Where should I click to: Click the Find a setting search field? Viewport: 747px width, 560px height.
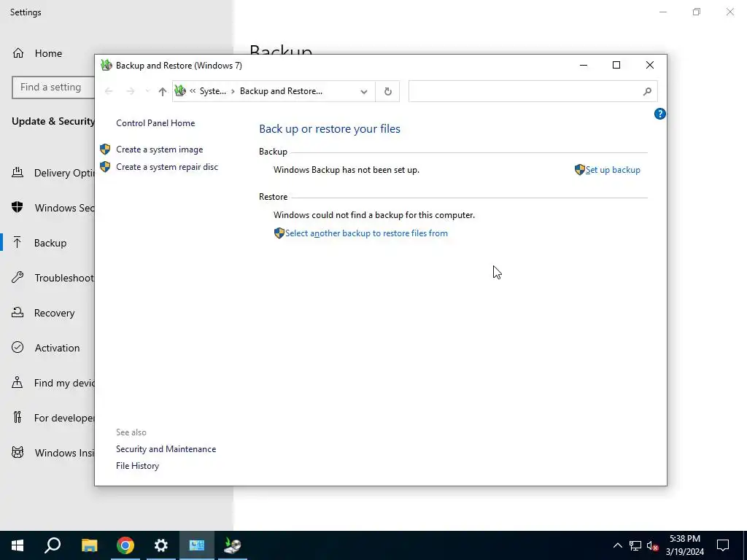(x=53, y=87)
